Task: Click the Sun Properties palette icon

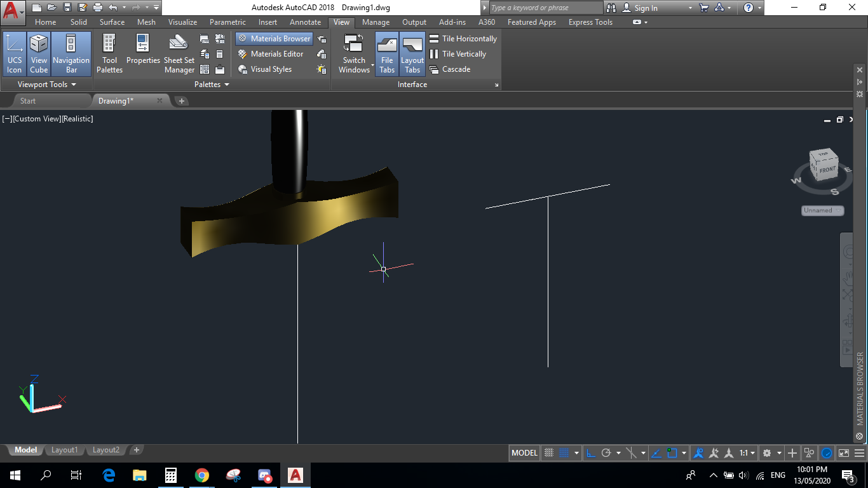Action: click(322, 69)
